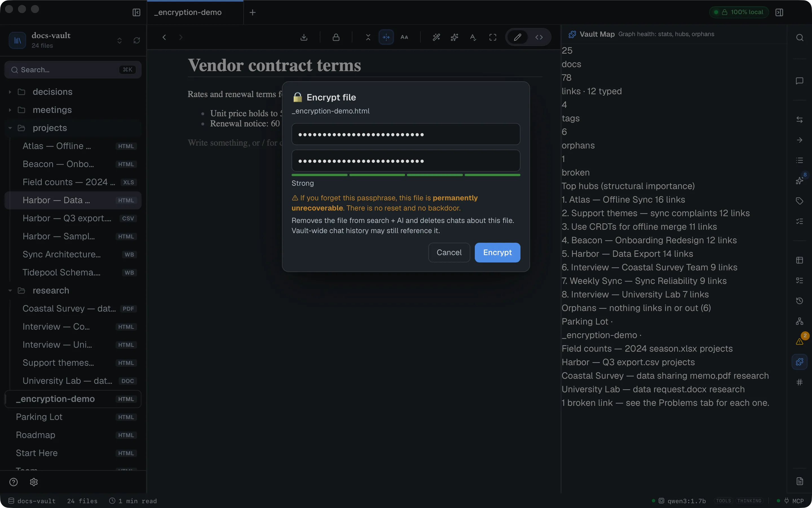The image size is (812, 508).
Task: Focus the confirm passphrase field
Action: click(x=406, y=161)
